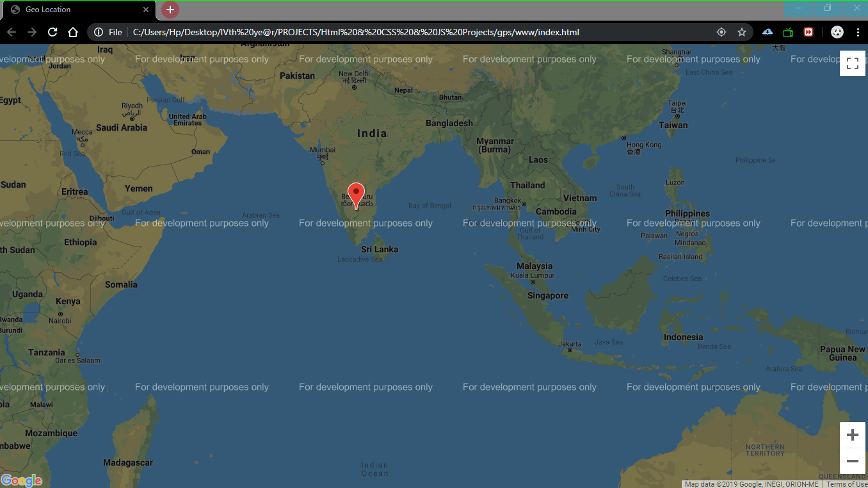Open the Terms of Use link

[x=846, y=484]
